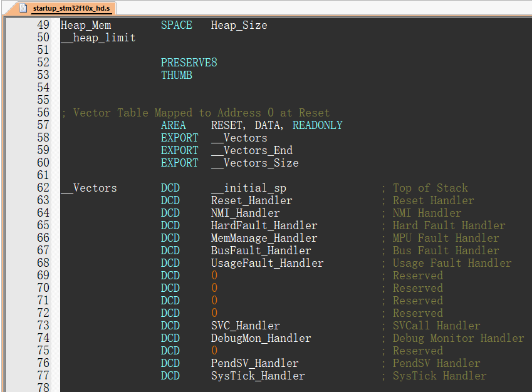Select the Heap_Mem symbol

coord(84,25)
